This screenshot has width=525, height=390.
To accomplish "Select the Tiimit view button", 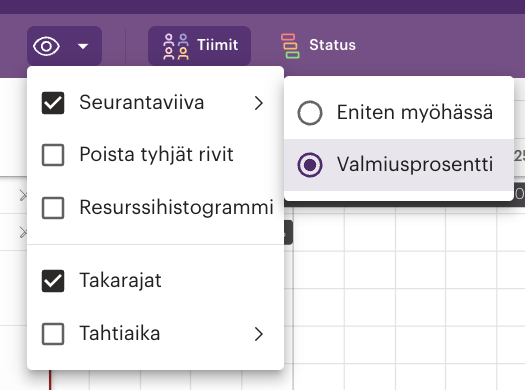I will click(x=200, y=46).
